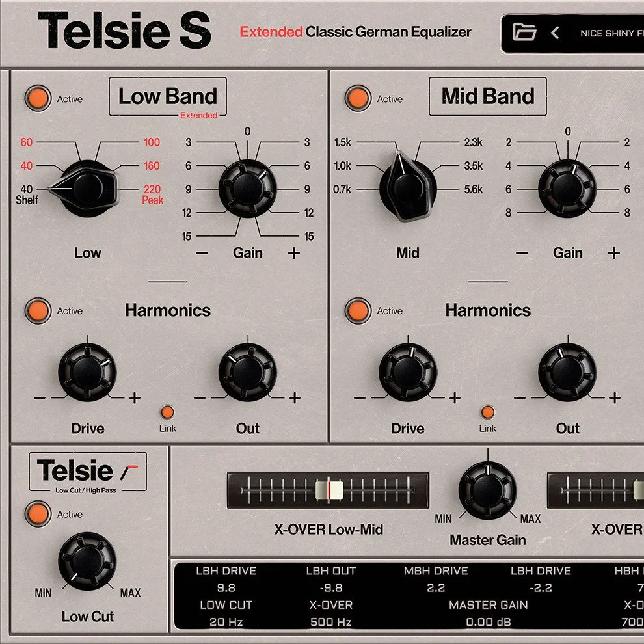Toggle the Low Band Drive-Out Link

click(167, 412)
